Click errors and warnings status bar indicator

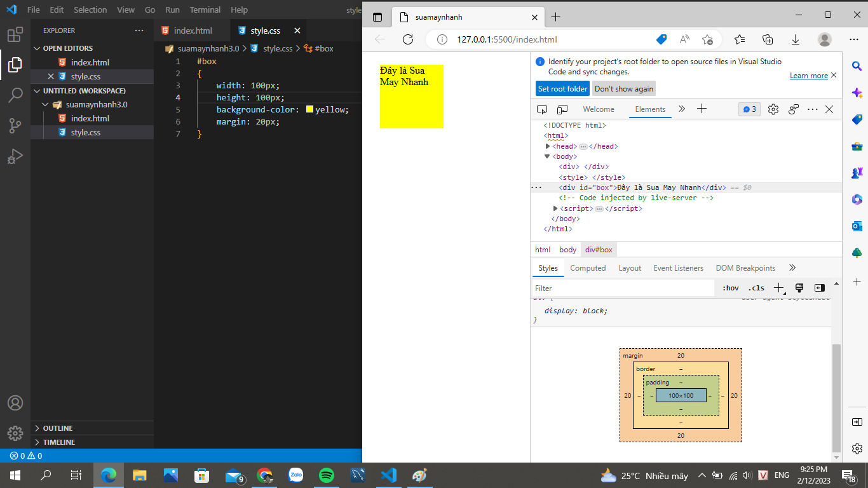click(26, 456)
